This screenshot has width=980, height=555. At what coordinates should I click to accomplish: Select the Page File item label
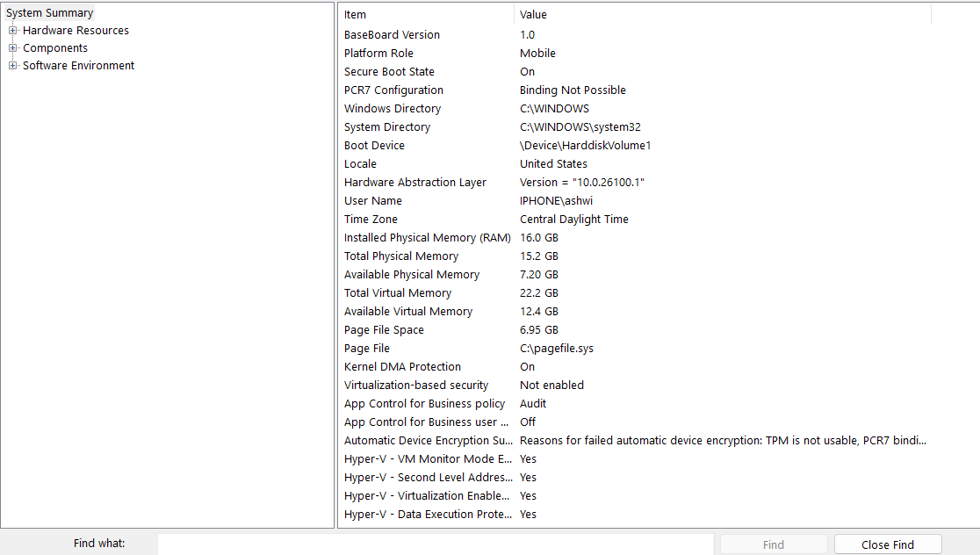[x=367, y=348]
